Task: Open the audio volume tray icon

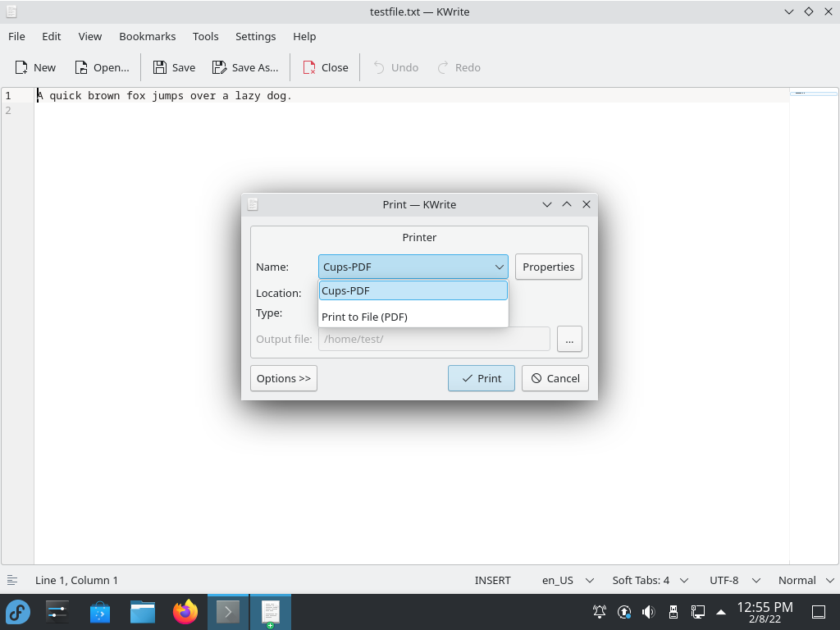Action: click(x=649, y=612)
